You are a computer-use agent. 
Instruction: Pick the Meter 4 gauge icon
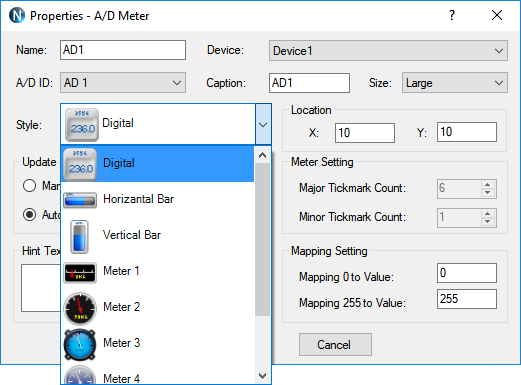(x=80, y=374)
